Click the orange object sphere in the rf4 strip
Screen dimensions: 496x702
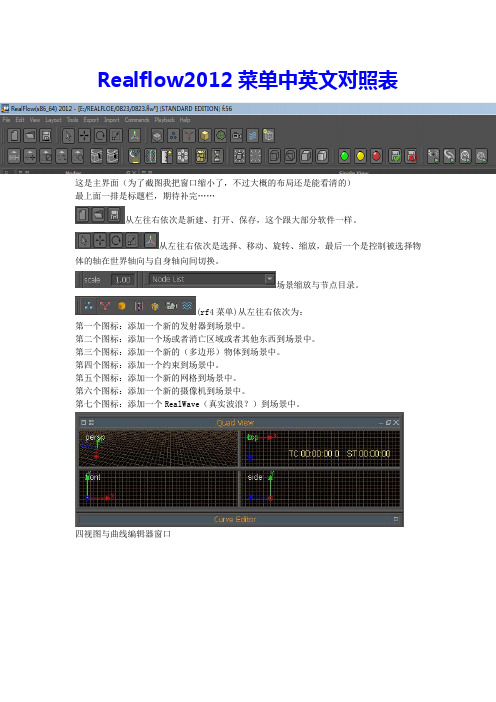[121, 306]
